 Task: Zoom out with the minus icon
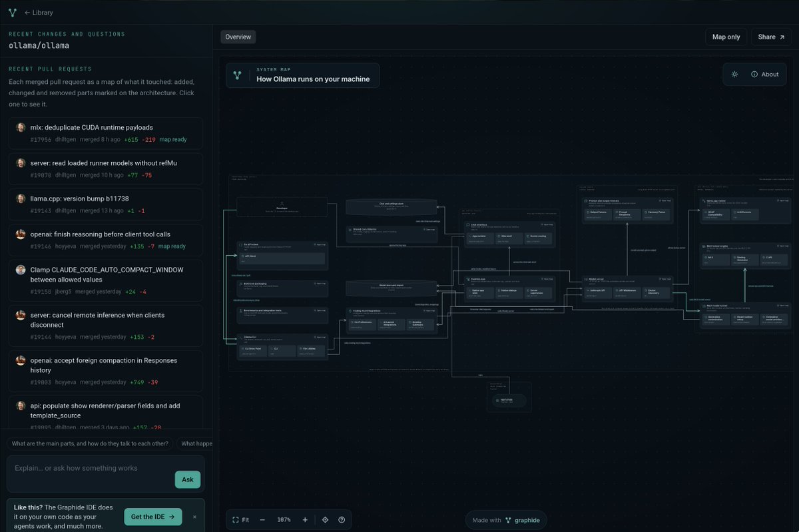[262, 519]
